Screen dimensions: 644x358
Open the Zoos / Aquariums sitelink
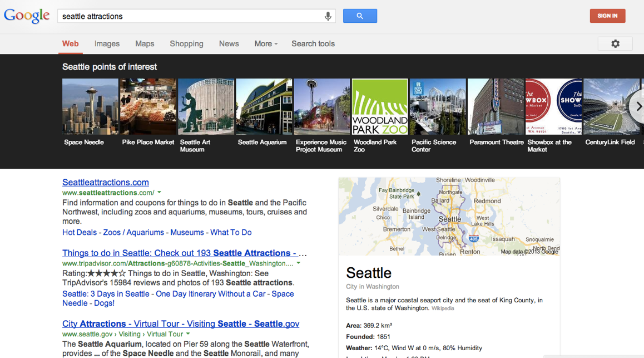point(133,232)
